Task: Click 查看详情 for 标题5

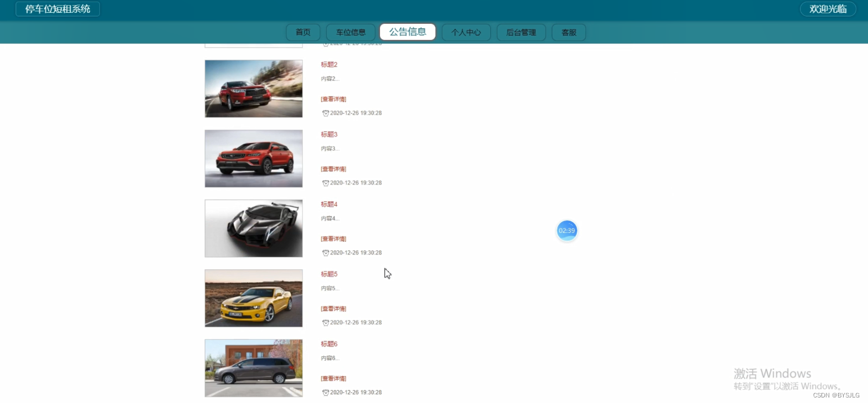Action: 333,309
